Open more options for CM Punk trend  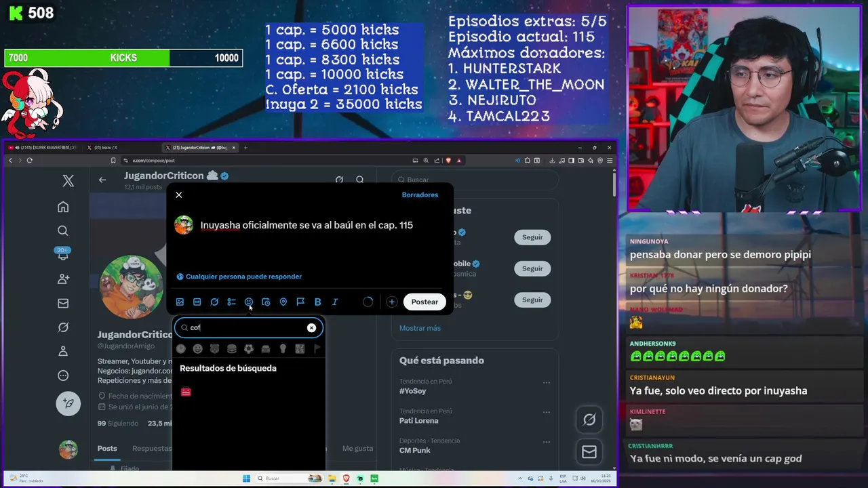tap(546, 442)
